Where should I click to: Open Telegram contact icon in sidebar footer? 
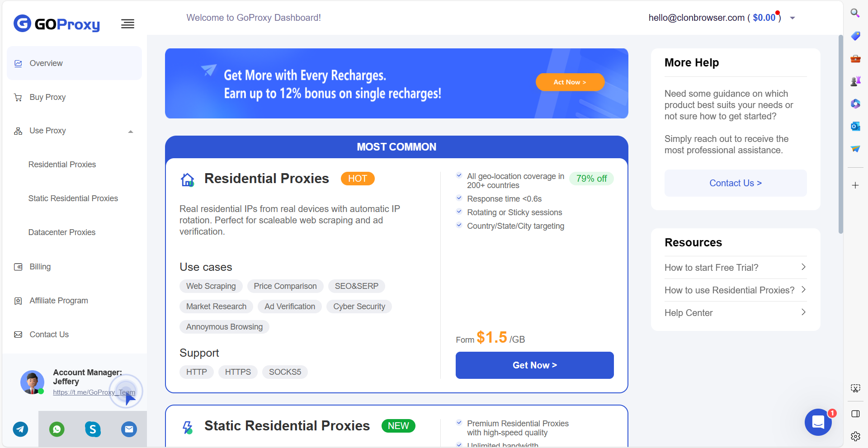point(20,429)
